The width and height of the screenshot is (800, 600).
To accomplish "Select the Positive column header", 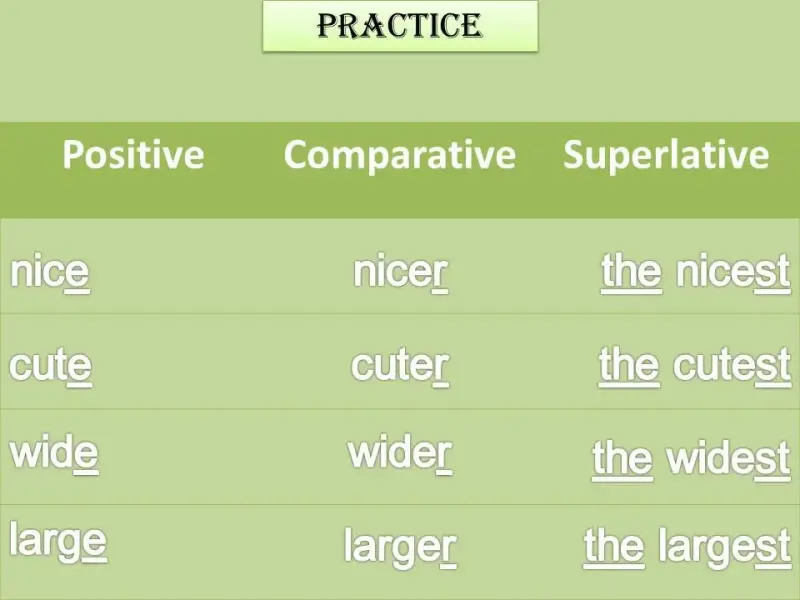I will 133,155.
